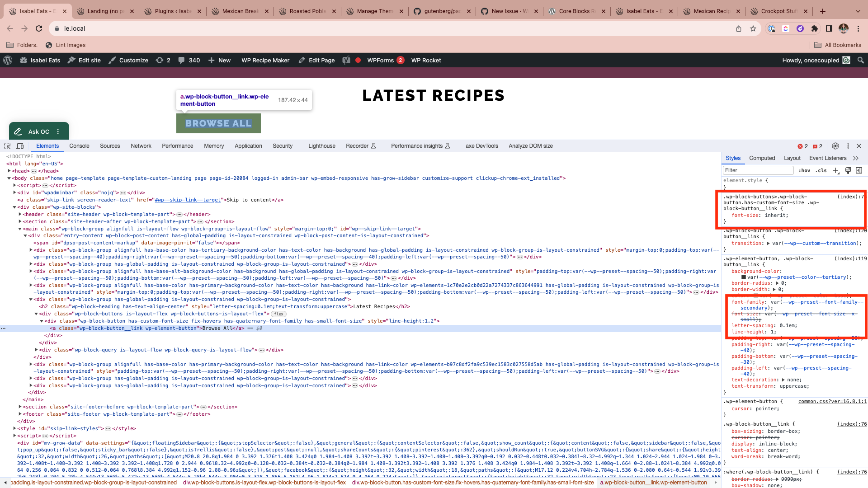Open the Console panel
Screen dimensions: 868x488
80,146
